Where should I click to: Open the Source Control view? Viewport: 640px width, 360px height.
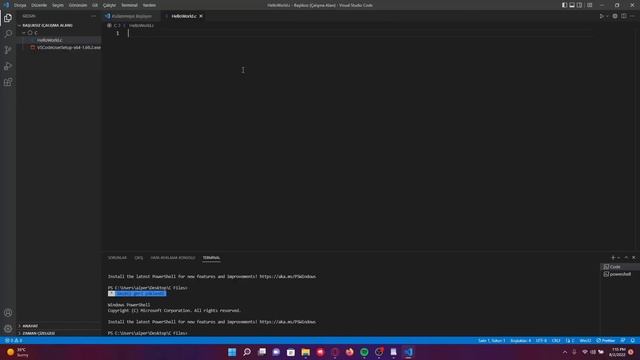(x=8, y=50)
